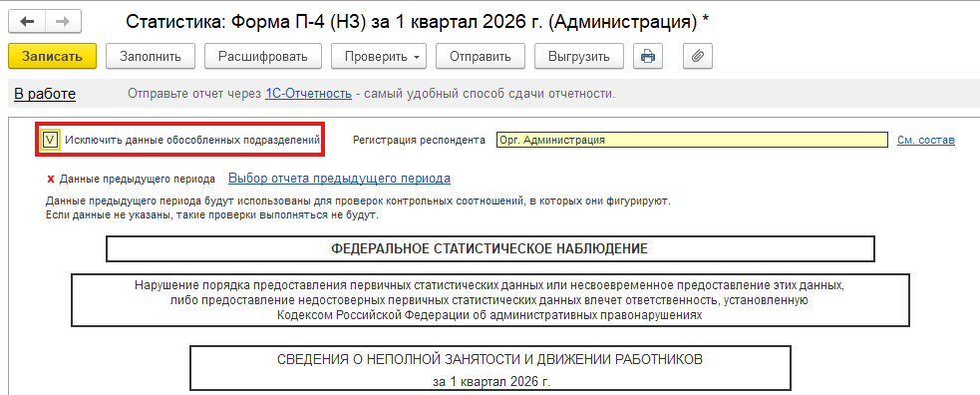Screen dimensions: 980x395
Task: Open Выбор отчета предыдущего периода link
Action: pyautogui.click(x=339, y=179)
